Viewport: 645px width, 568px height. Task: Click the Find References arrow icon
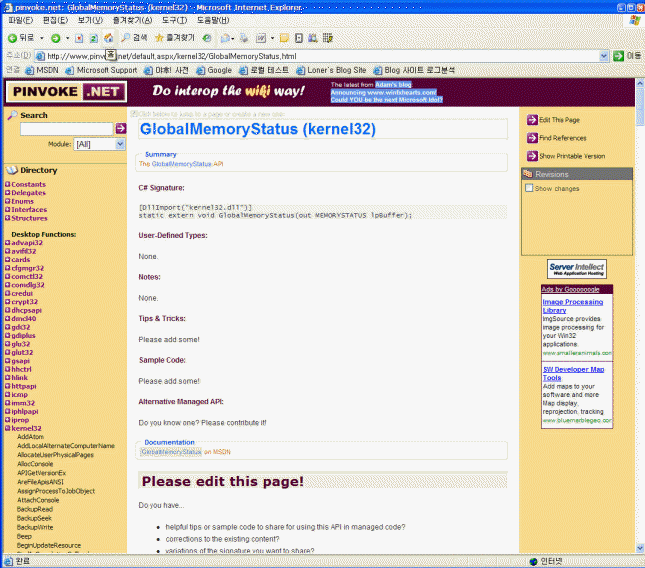coord(532,138)
